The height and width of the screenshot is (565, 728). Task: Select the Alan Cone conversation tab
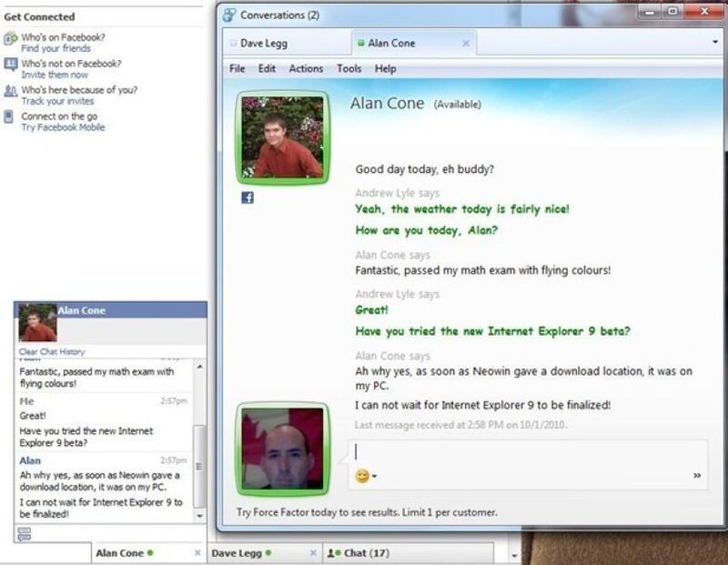[413, 43]
